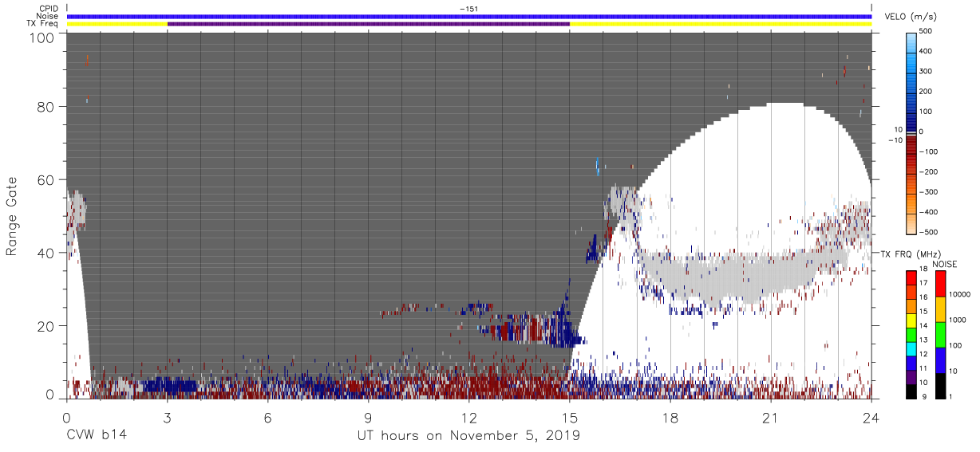The image size is (980, 452).
Task: Click the 3 tick on UT hours axis
Action: coord(167,417)
